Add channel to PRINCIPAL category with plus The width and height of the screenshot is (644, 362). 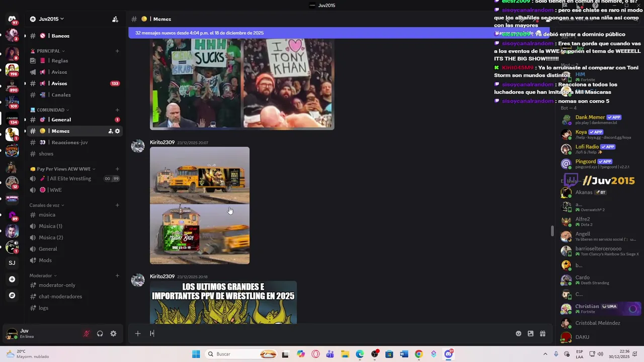coord(117,51)
